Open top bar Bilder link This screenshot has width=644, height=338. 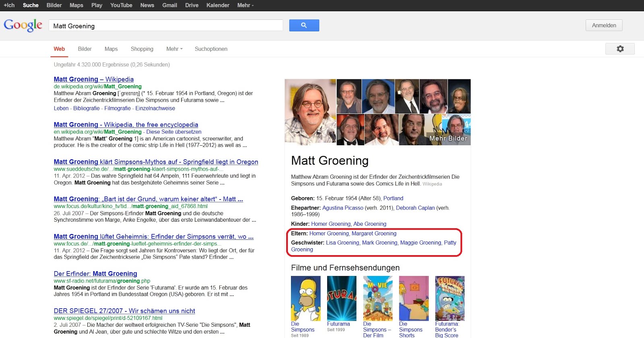click(x=54, y=5)
